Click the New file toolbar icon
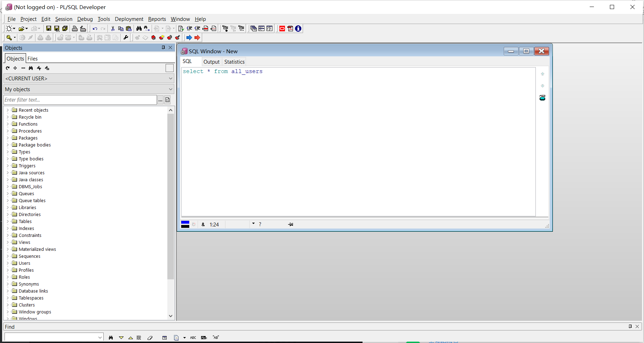 point(9,29)
